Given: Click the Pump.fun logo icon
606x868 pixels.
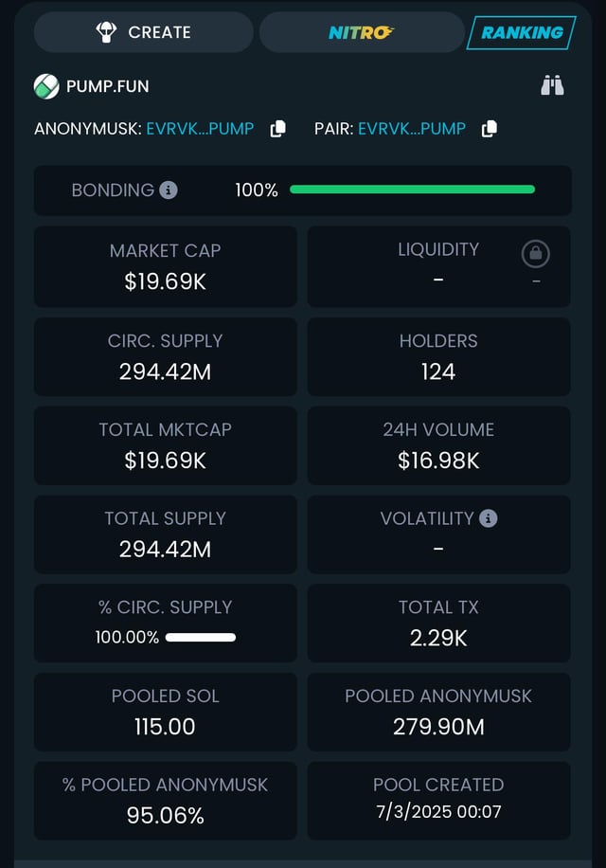Looking at the screenshot, I should click(x=46, y=86).
